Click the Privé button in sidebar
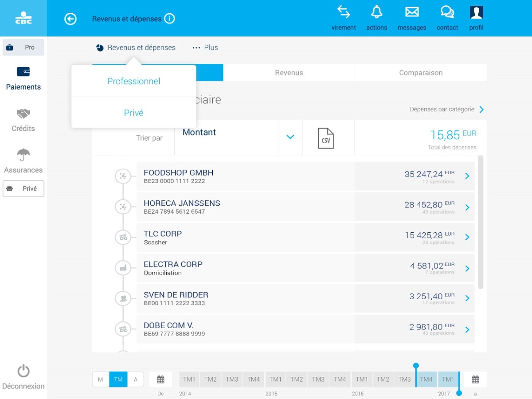 click(x=23, y=188)
